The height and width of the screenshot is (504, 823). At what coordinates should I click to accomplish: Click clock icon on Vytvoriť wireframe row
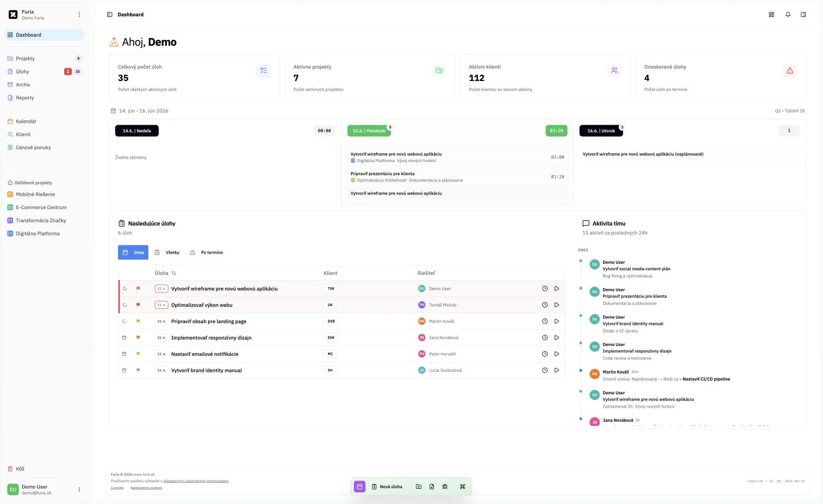(x=545, y=288)
